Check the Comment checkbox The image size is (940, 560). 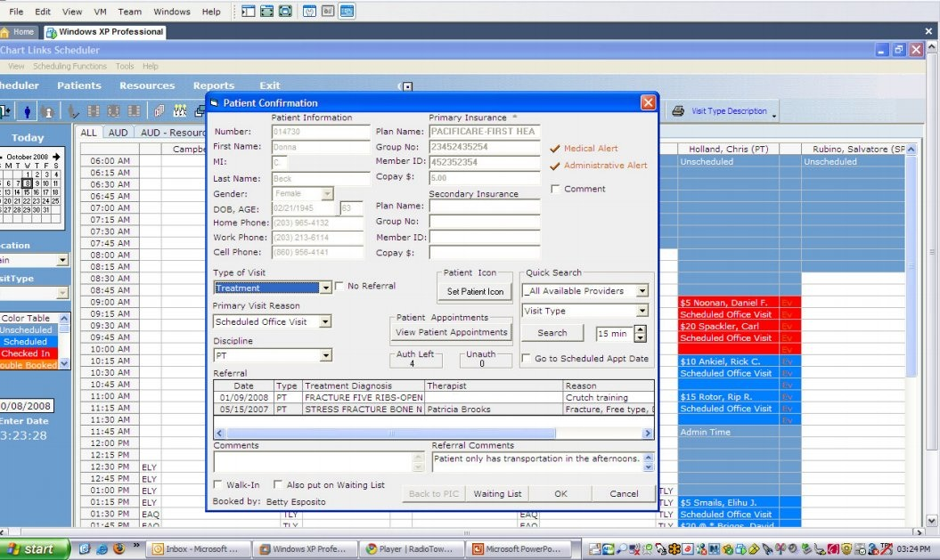coord(555,189)
